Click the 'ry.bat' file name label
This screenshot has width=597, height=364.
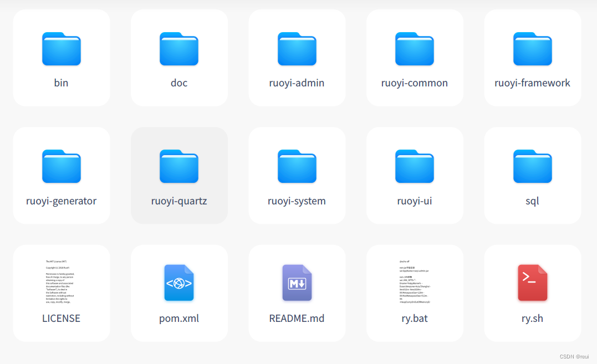[x=415, y=319]
